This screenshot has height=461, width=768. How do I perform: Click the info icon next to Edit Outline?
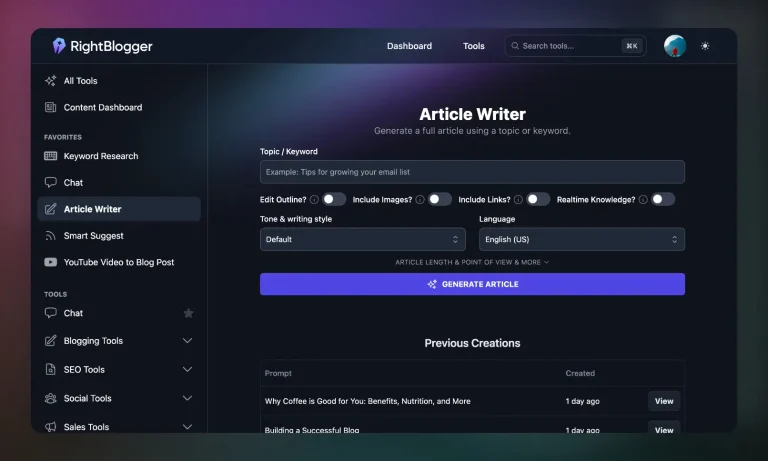314,199
